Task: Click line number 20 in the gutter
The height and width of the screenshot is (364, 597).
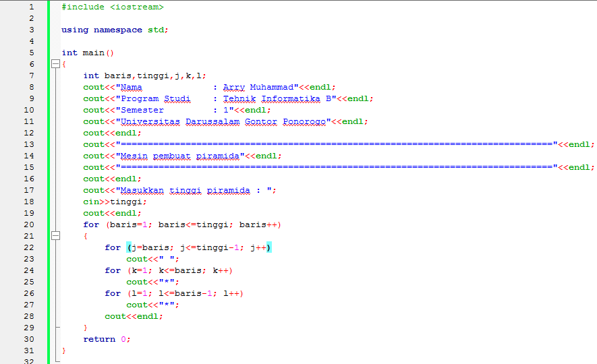Action: click(x=29, y=224)
